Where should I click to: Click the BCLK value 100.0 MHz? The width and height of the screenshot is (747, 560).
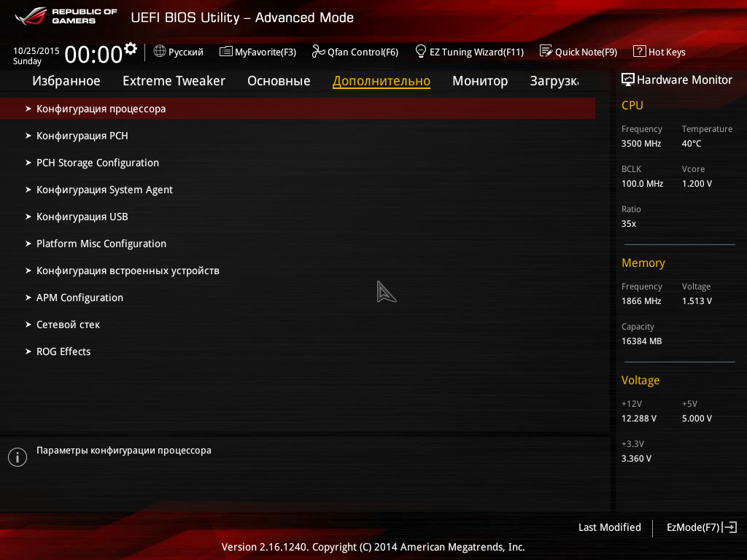[642, 183]
